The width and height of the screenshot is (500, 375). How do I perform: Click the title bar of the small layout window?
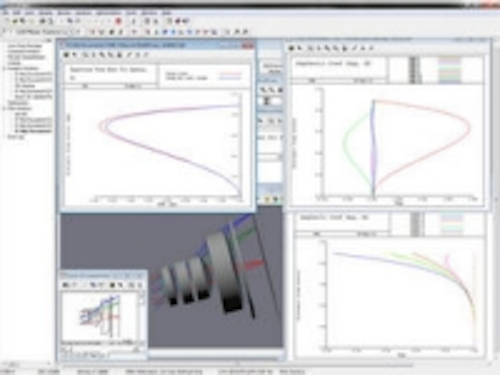[x=103, y=276]
